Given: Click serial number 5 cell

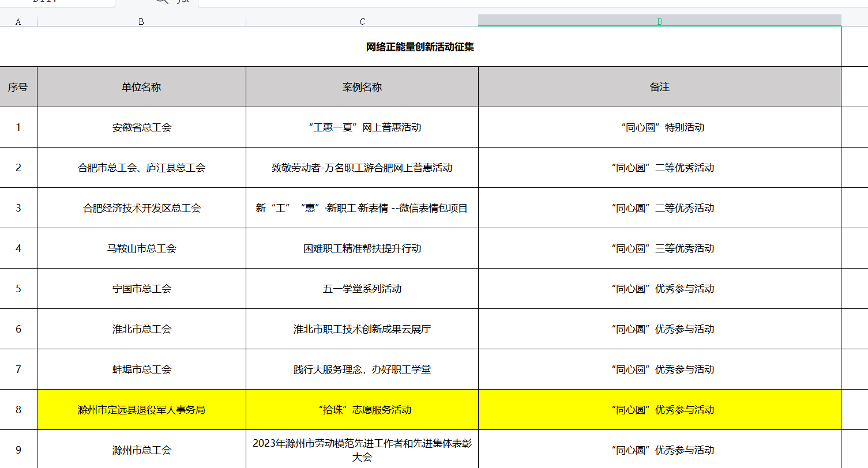Looking at the screenshot, I should pyautogui.click(x=18, y=289).
